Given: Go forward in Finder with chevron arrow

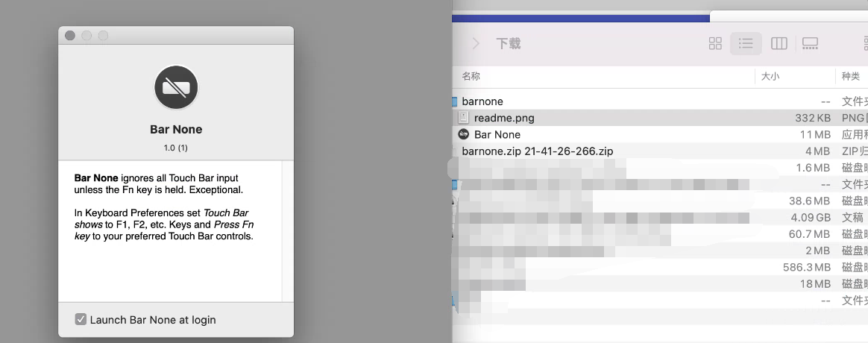Looking at the screenshot, I should click(476, 43).
